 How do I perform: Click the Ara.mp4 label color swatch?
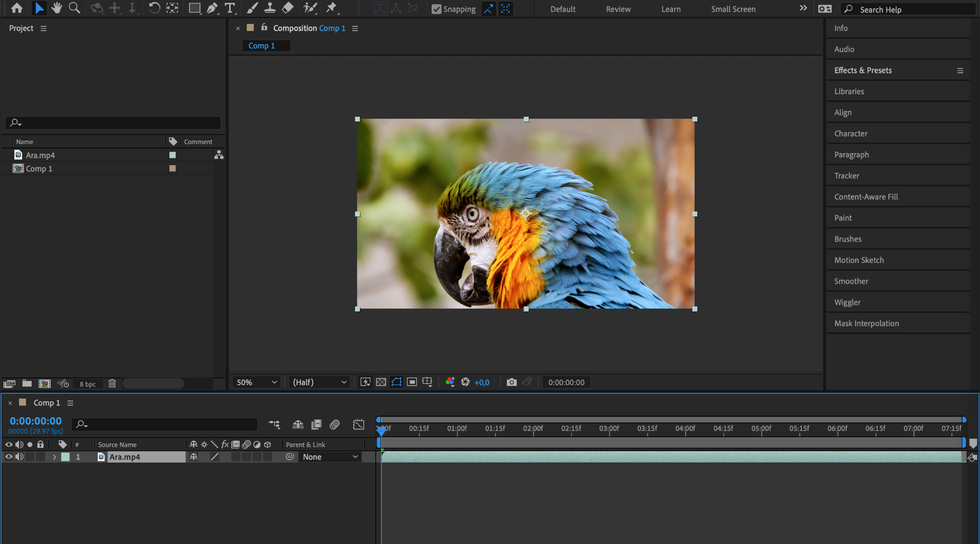pyautogui.click(x=172, y=155)
